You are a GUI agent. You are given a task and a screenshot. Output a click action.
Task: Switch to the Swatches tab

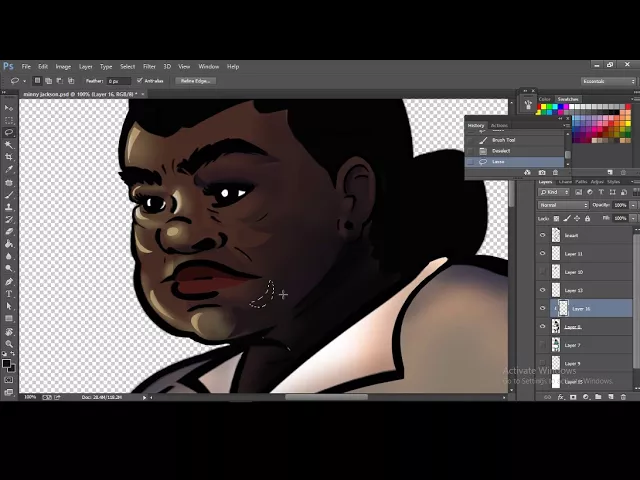[568, 99]
